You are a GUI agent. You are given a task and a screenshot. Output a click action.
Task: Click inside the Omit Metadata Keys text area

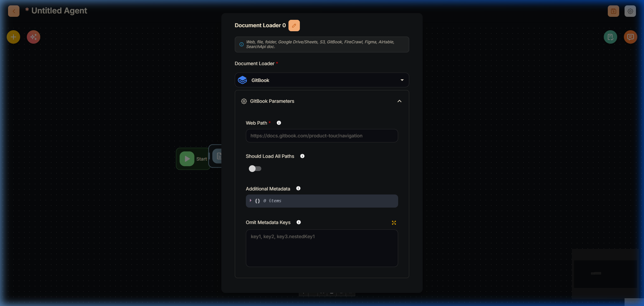322,248
